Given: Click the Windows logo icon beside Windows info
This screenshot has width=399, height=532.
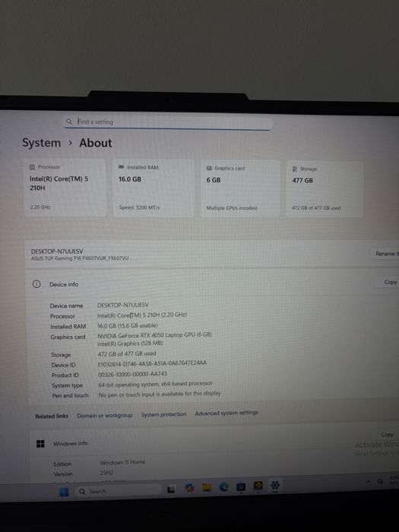Looking at the screenshot, I should [40, 444].
